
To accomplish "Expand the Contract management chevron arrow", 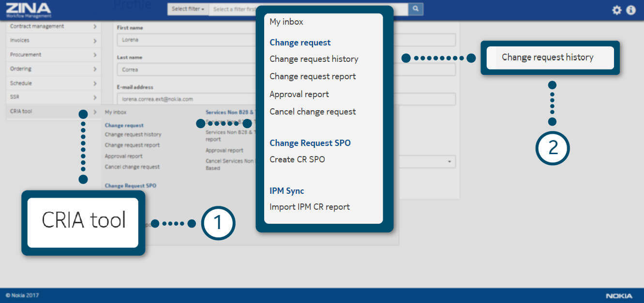I will tap(95, 27).
